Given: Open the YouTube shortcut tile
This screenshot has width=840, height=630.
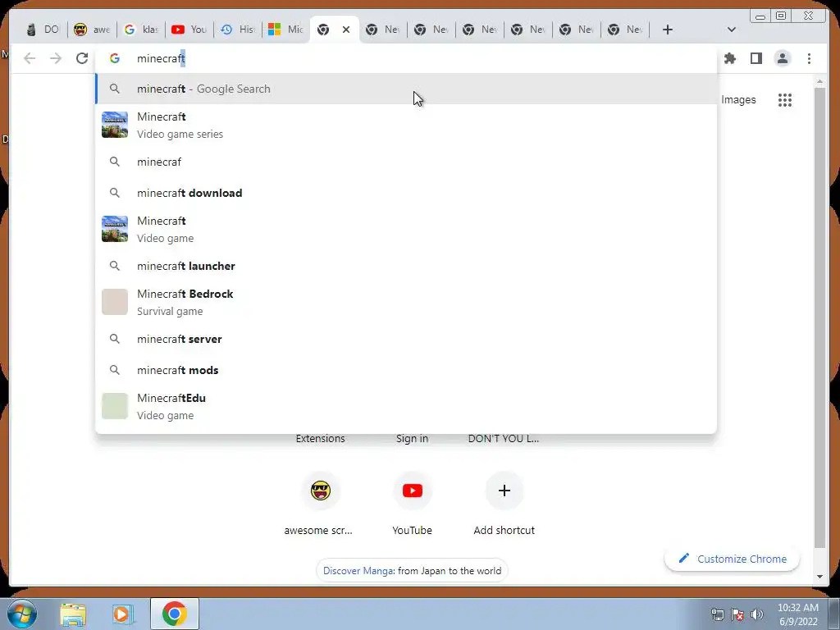Looking at the screenshot, I should tap(412, 504).
